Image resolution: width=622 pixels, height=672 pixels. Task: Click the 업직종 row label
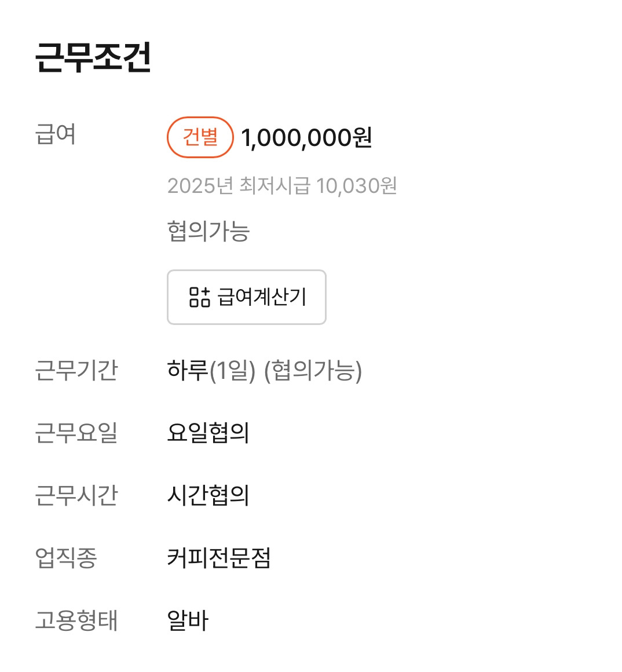tap(66, 557)
